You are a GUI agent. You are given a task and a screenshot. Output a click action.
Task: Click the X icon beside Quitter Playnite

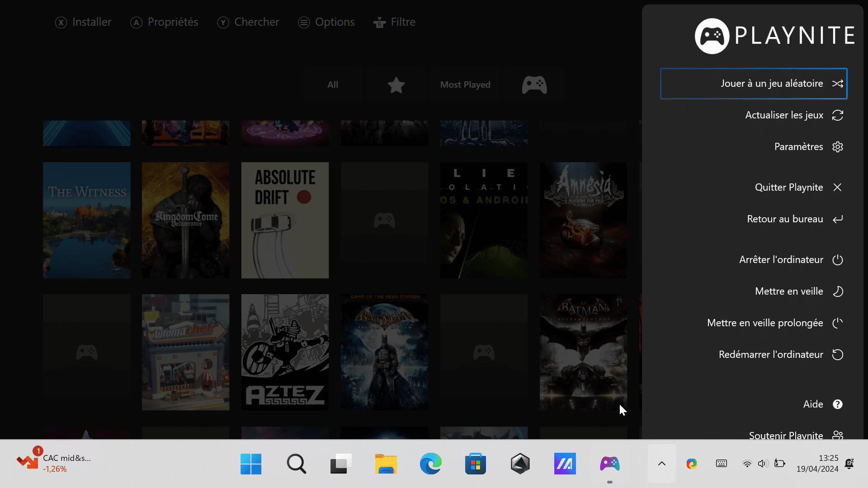pos(837,188)
